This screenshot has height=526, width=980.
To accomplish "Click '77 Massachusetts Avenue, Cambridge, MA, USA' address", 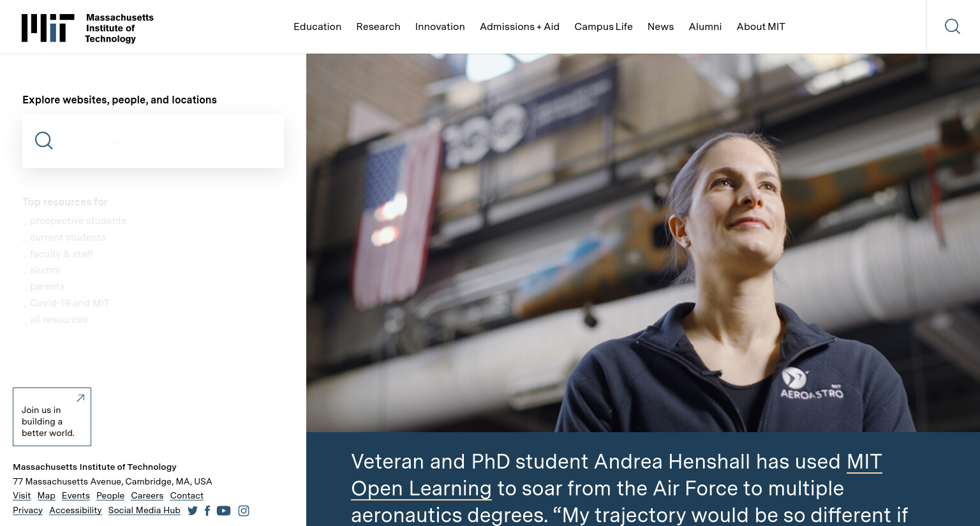I will 112,481.
